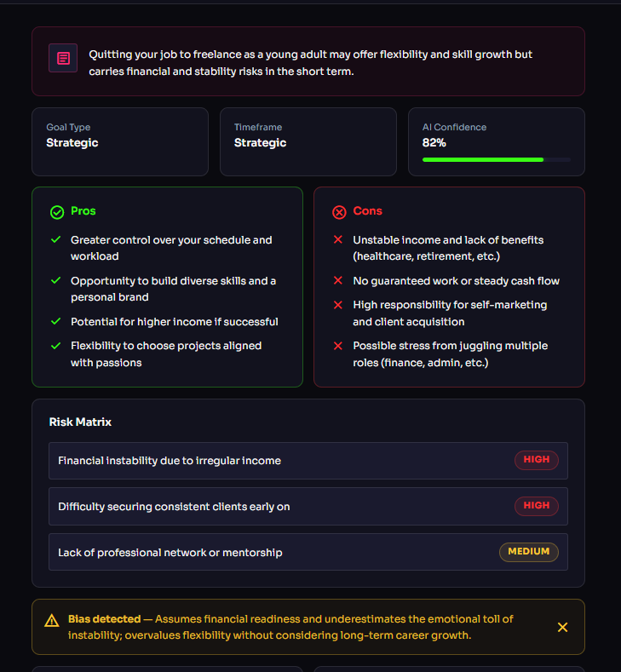This screenshot has width=621, height=672.
Task: Select the Timeframe Strategic card
Action: click(308, 141)
